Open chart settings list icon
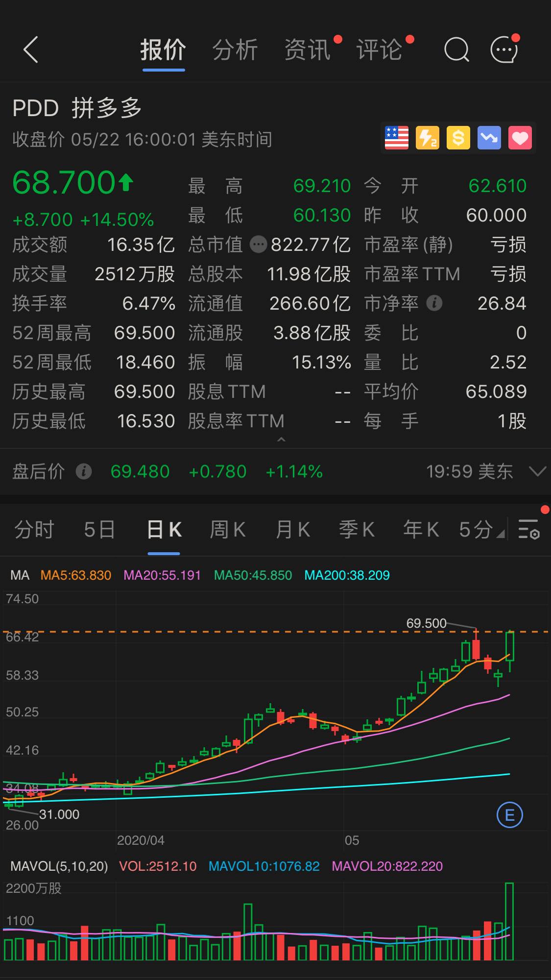The image size is (551, 980). (x=529, y=530)
